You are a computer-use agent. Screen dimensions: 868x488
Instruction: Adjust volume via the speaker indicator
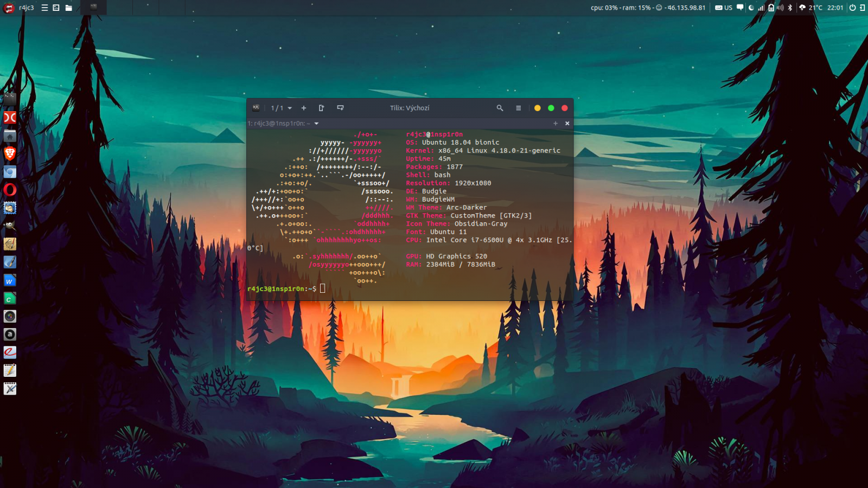pos(781,8)
